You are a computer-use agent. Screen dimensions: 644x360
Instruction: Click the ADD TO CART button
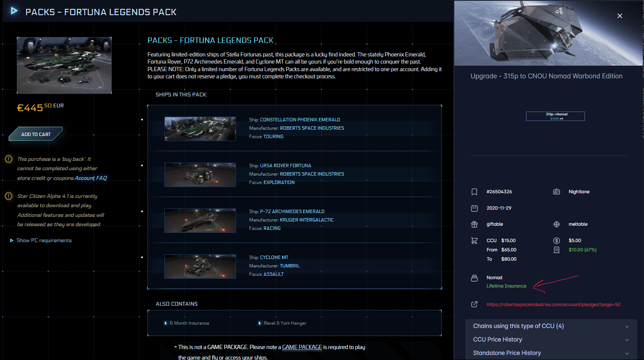tap(36, 134)
